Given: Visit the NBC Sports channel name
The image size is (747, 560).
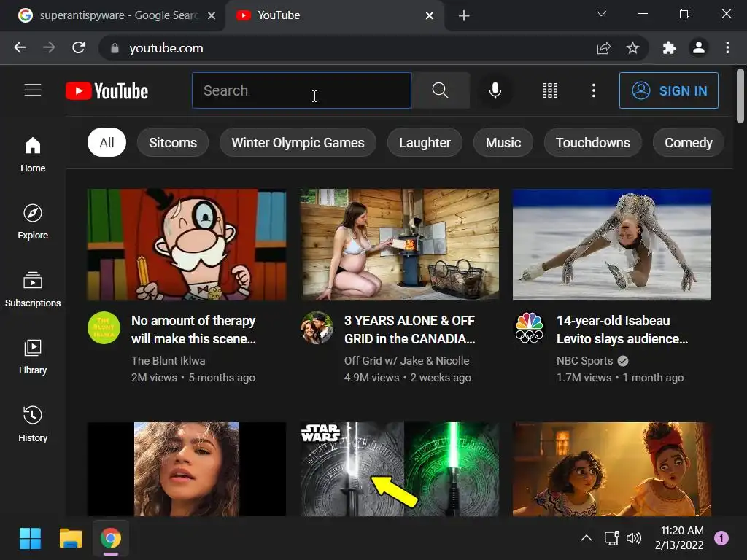Looking at the screenshot, I should 584,361.
